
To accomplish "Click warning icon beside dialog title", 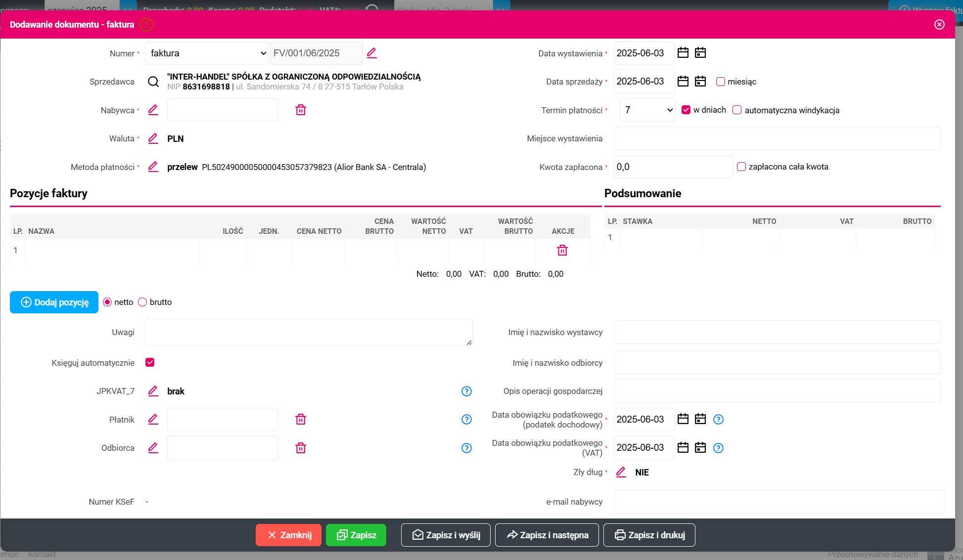I will (146, 25).
